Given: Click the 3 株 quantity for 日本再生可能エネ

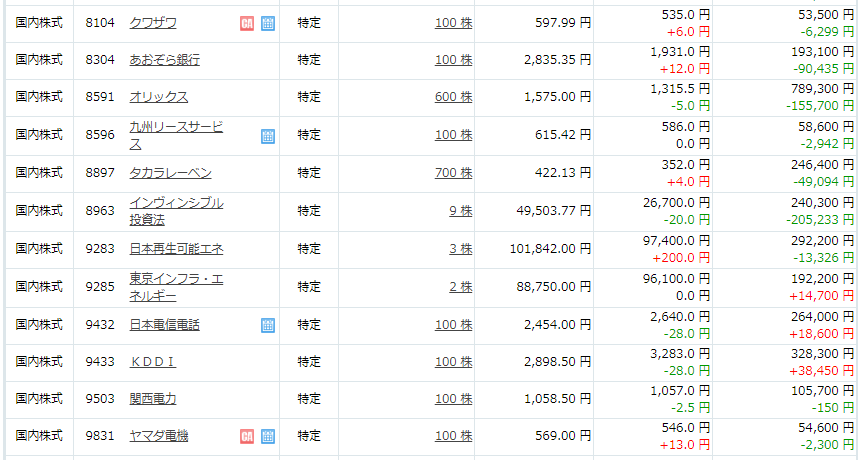Looking at the screenshot, I should [x=461, y=249].
